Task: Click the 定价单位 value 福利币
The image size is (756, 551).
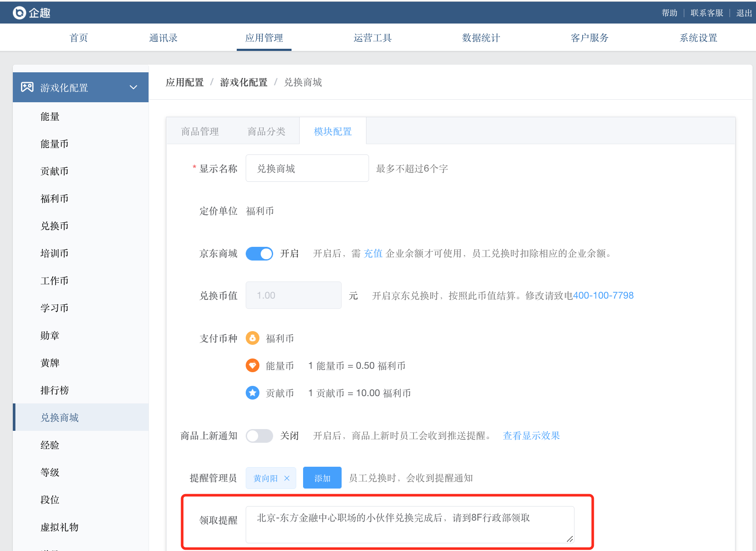Action: 260,211
